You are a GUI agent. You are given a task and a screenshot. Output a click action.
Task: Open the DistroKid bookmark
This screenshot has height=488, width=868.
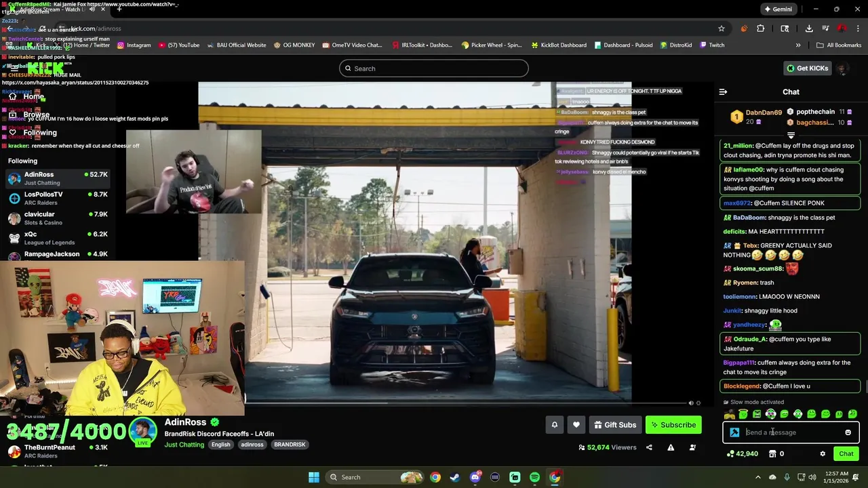pos(676,45)
